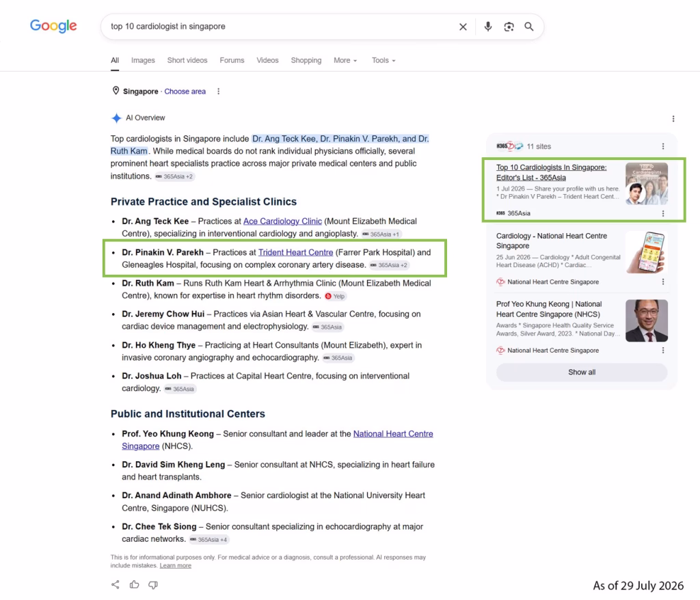Click the Prof Yeo Khung Keong portrait thumbnail
Image resolution: width=700 pixels, height=600 pixels.
(x=647, y=321)
